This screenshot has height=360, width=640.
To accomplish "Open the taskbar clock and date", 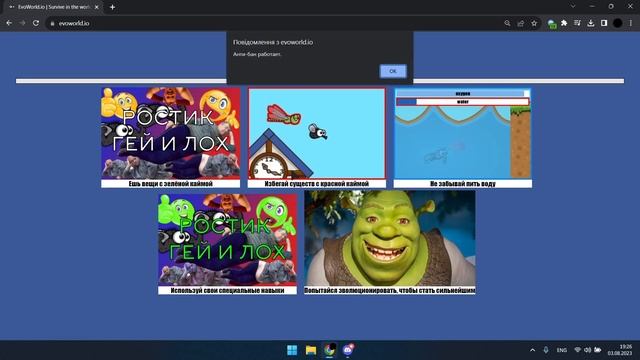I will tap(620, 350).
